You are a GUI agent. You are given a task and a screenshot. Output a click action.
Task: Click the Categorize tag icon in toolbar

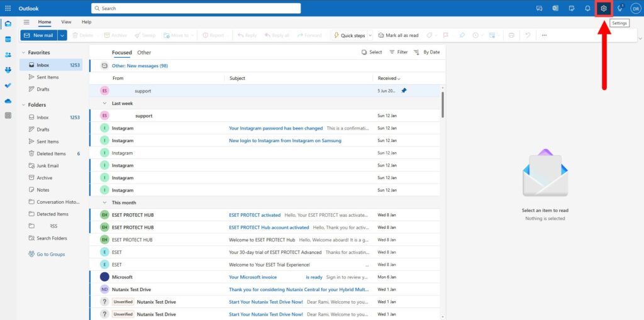[429, 35]
